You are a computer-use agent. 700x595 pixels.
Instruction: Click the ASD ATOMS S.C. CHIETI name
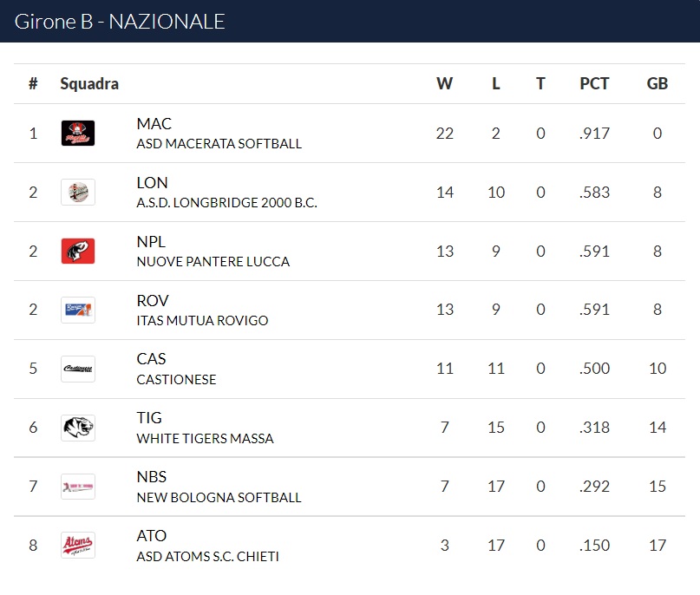[x=207, y=556]
